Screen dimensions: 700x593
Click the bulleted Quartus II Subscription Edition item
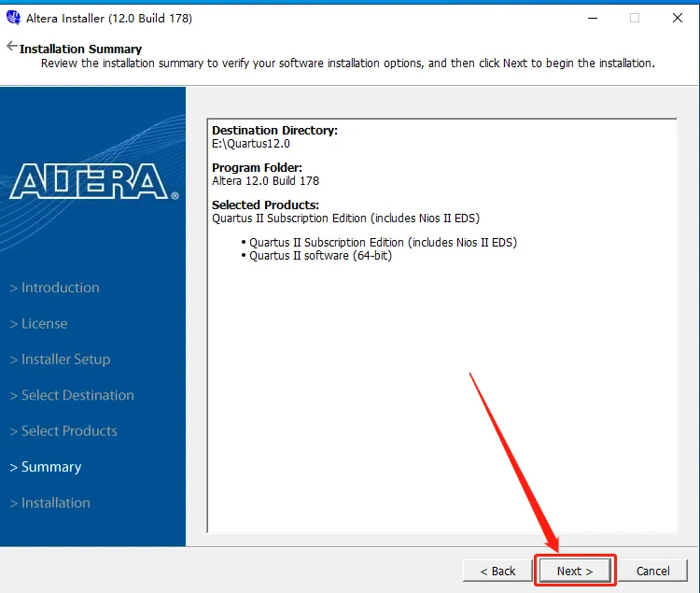click(383, 243)
